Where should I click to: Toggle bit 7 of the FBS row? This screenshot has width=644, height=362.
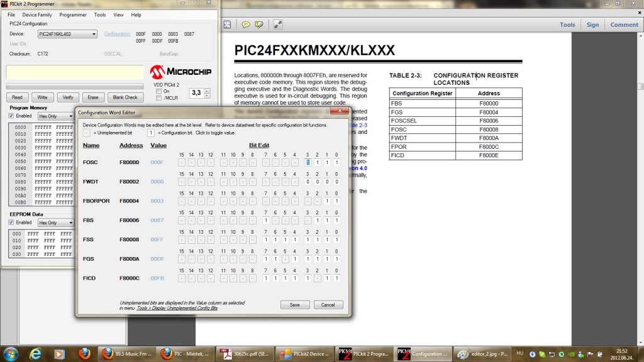coord(266,221)
